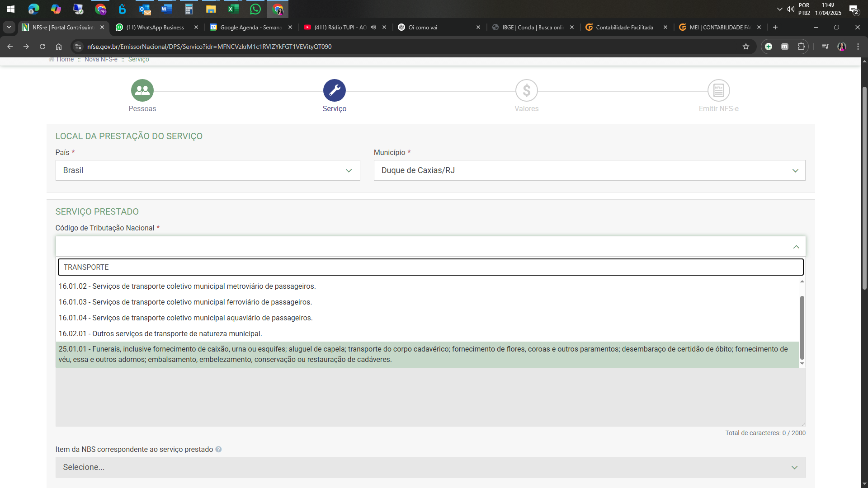Screen dimensions: 868x488
Task: Click dropdown list scrollbar thumb
Action: pyautogui.click(x=802, y=328)
